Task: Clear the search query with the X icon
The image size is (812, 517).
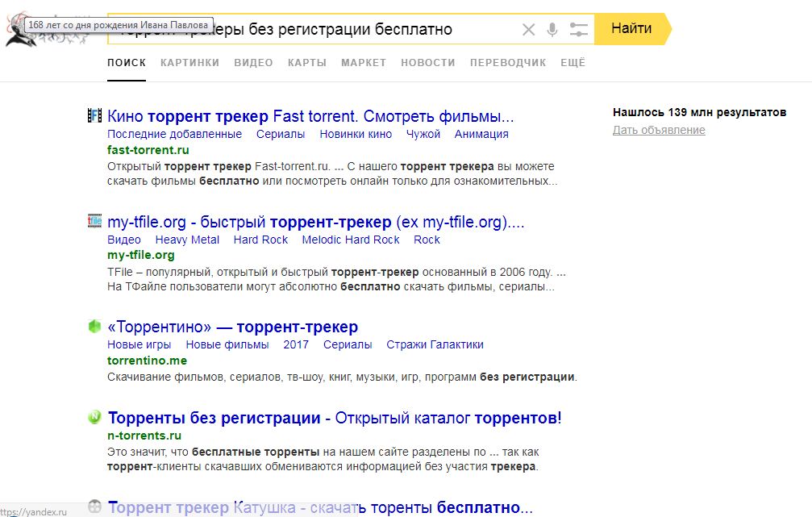Action: tap(528, 29)
